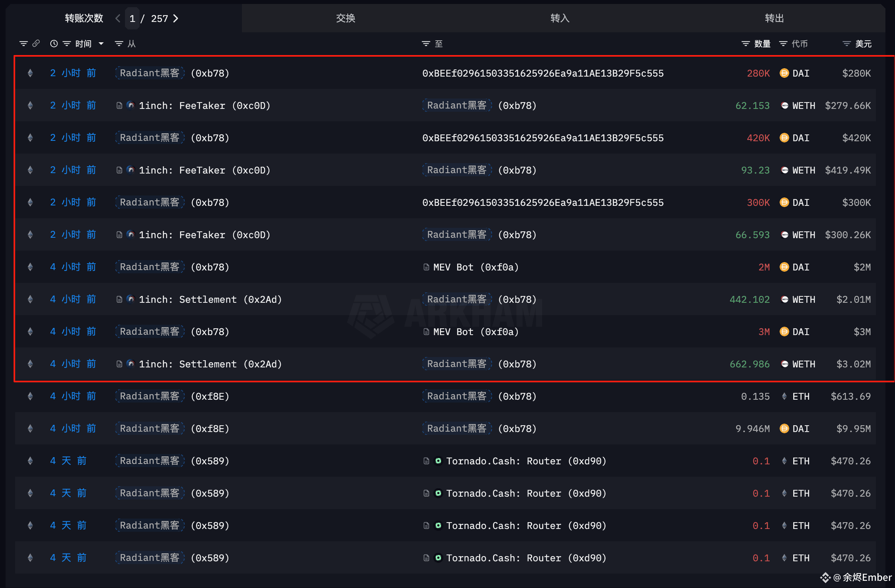Click the chain link icon in header
The height and width of the screenshot is (588, 895).
tap(36, 43)
